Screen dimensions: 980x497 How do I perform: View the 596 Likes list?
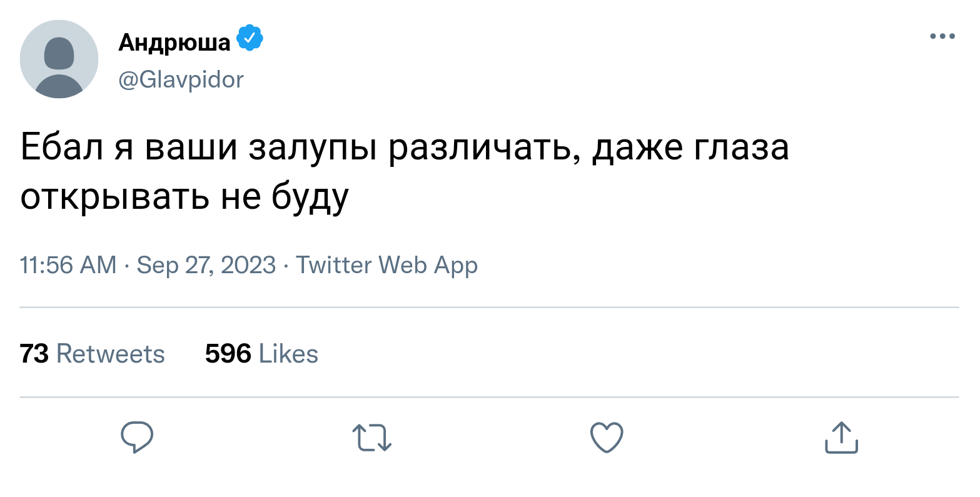point(261,354)
